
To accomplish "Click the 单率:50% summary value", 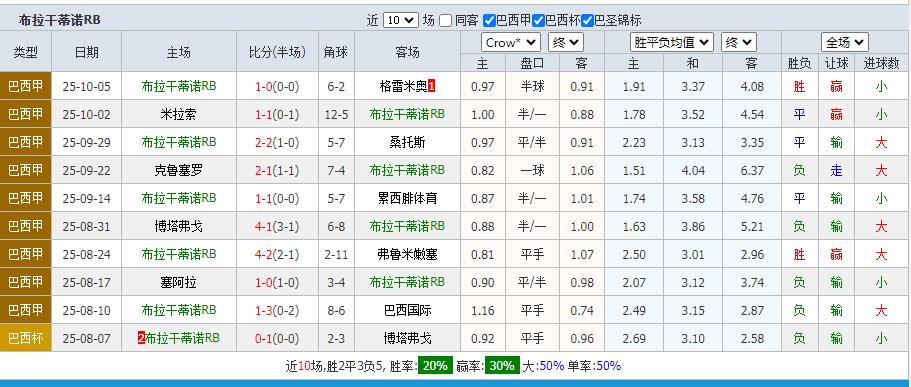I will point(594,366).
